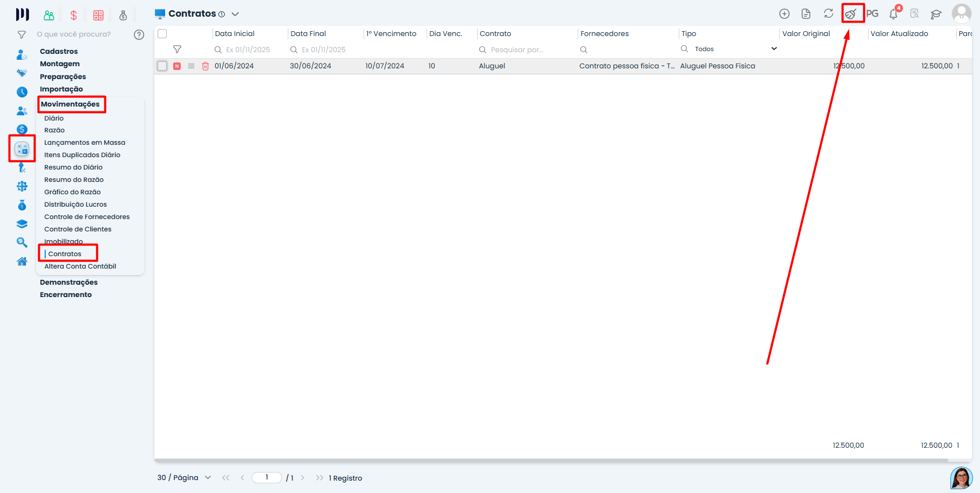
Task: Click the red N status badge
Action: (177, 66)
